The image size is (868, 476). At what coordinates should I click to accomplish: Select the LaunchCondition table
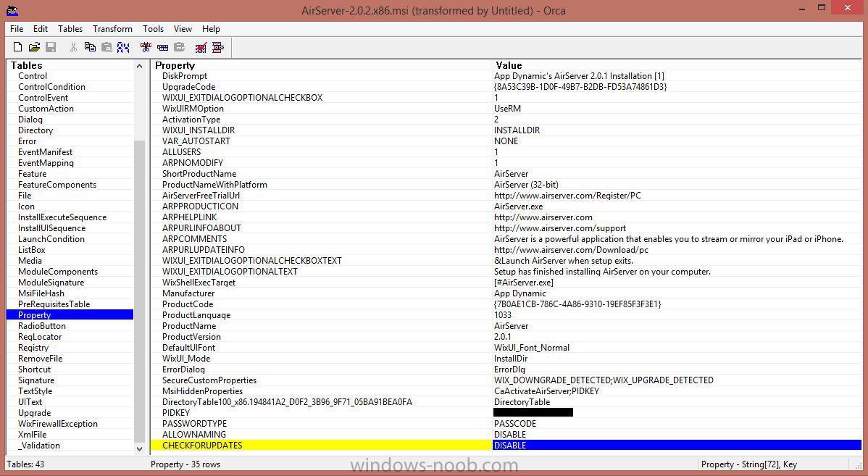tap(51, 239)
